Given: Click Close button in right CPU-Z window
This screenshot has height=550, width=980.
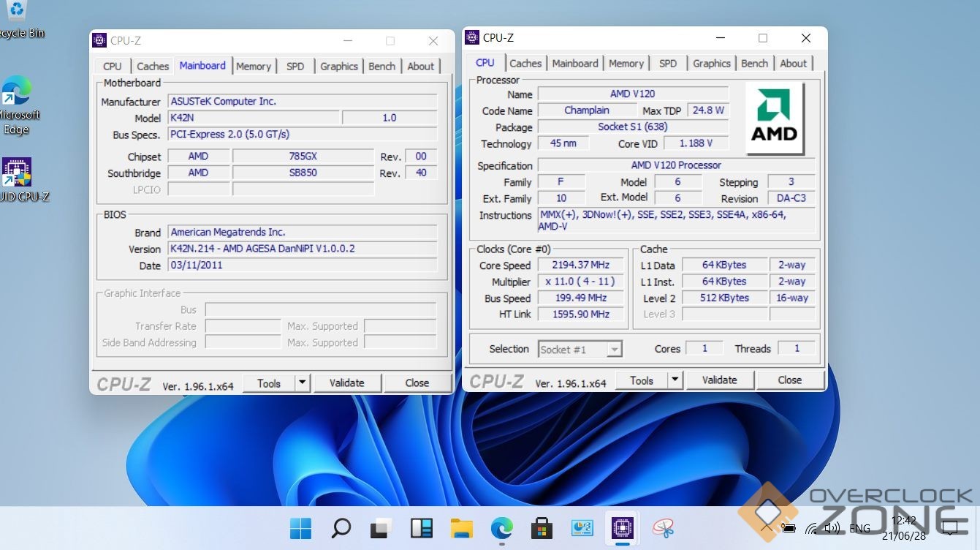Looking at the screenshot, I should (x=789, y=380).
